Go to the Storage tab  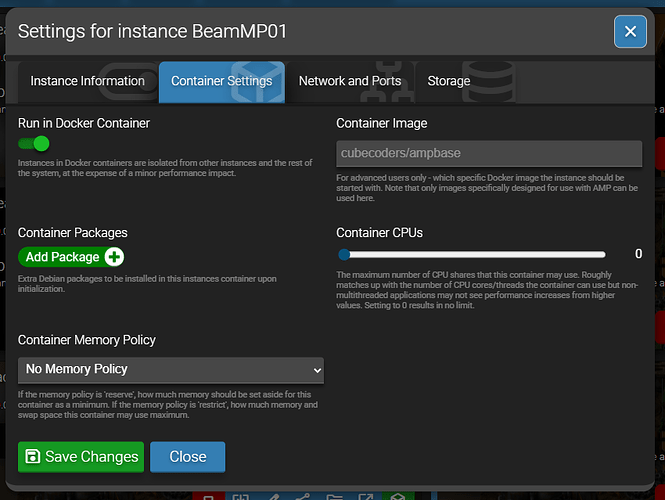[x=448, y=81]
